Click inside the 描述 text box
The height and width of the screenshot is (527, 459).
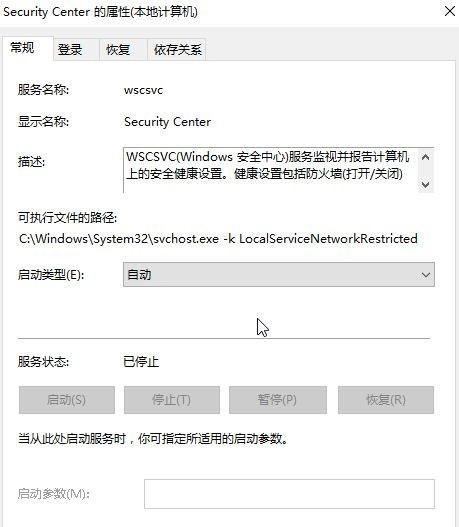[x=270, y=170]
